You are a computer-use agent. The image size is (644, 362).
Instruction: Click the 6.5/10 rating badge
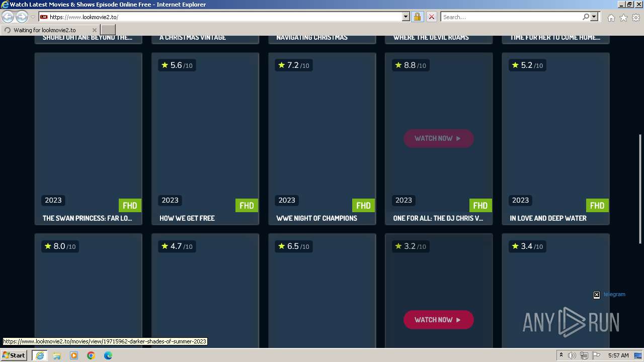[293, 246]
